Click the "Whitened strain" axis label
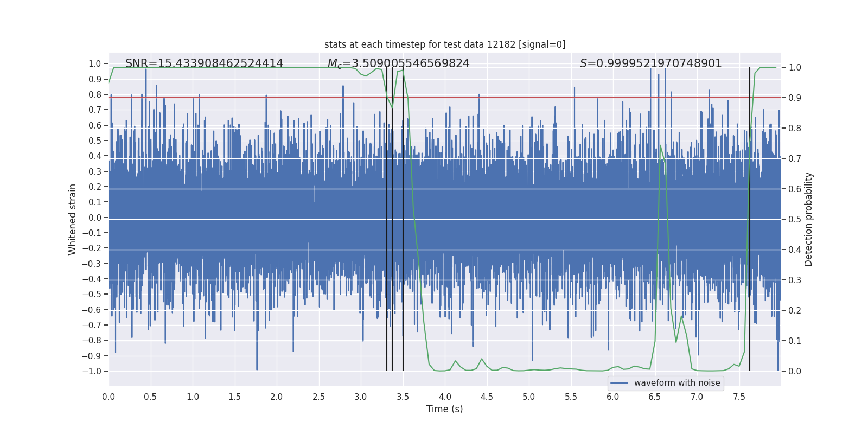 coord(73,219)
